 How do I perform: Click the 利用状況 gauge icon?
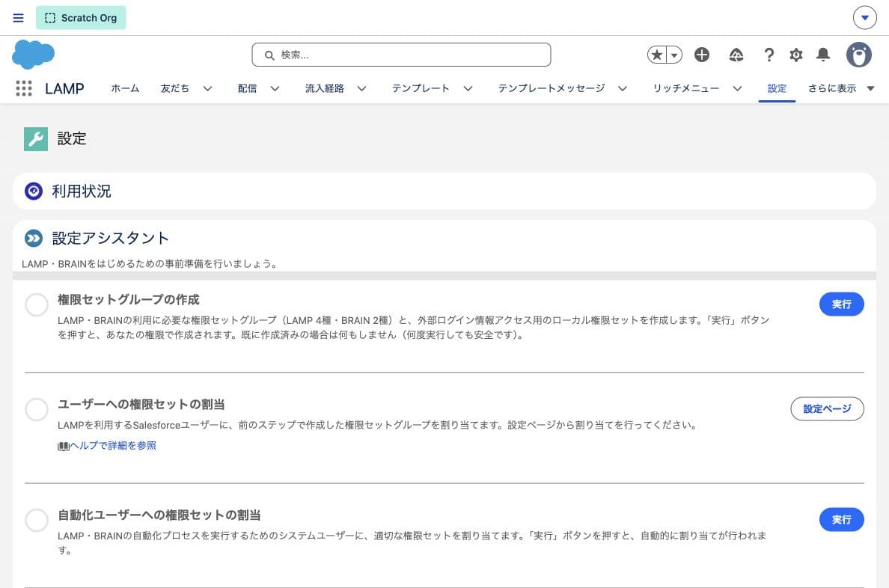point(34,191)
